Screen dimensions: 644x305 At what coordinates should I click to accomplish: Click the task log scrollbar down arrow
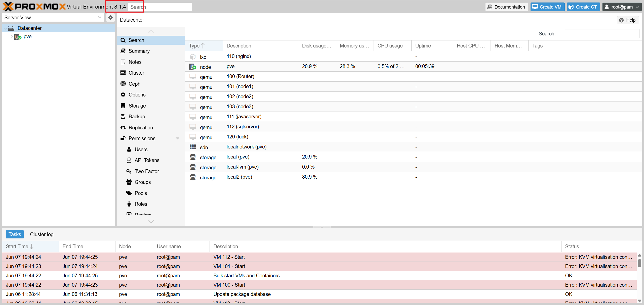click(639, 301)
